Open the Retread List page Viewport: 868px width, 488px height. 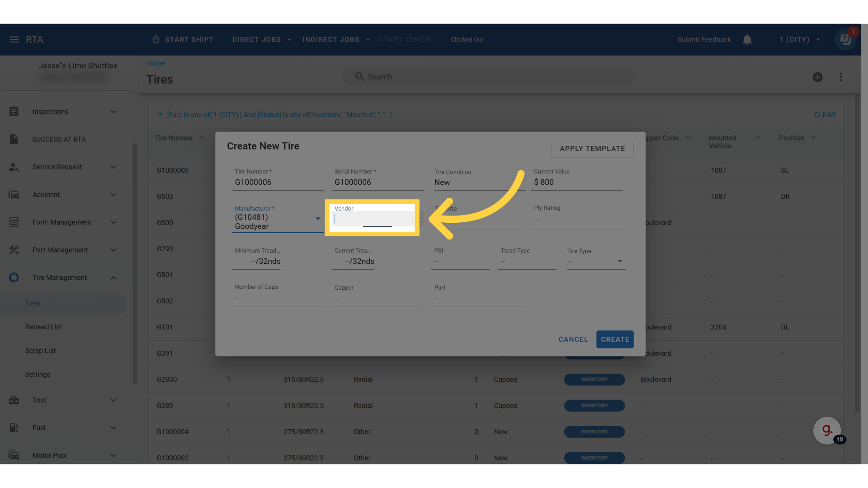pos(43,327)
